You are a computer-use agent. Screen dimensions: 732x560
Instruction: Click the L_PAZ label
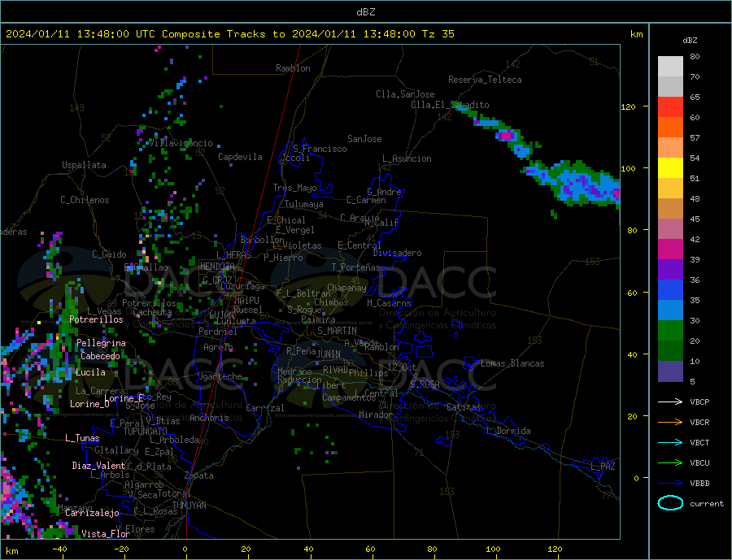[603, 467]
